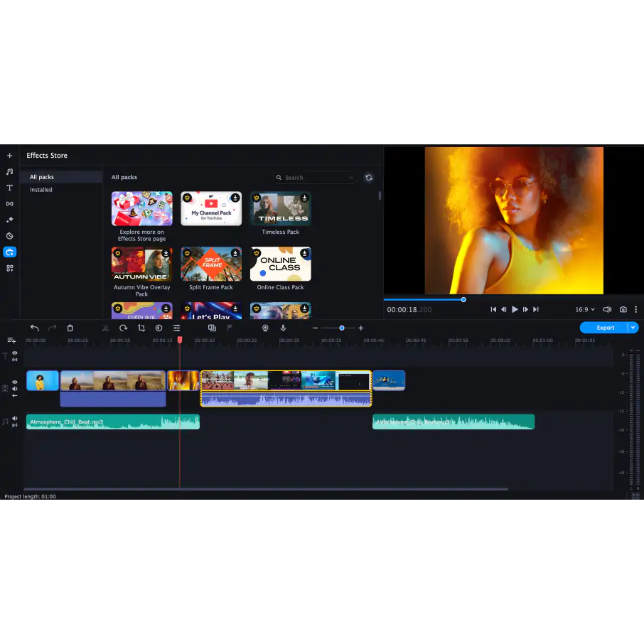Viewport: 644px width, 644px height.
Task: Open the Import files plus icon in sidebar
Action: (9, 156)
